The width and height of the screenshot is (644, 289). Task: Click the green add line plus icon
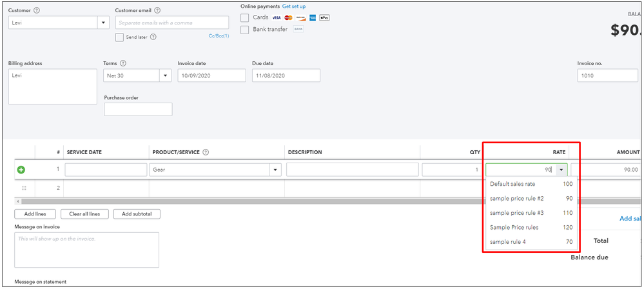pyautogui.click(x=21, y=170)
